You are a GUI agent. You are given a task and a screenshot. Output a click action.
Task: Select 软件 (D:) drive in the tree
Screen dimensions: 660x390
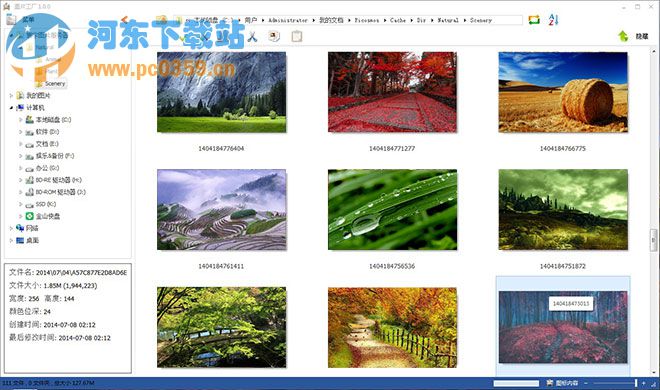pyautogui.click(x=47, y=132)
